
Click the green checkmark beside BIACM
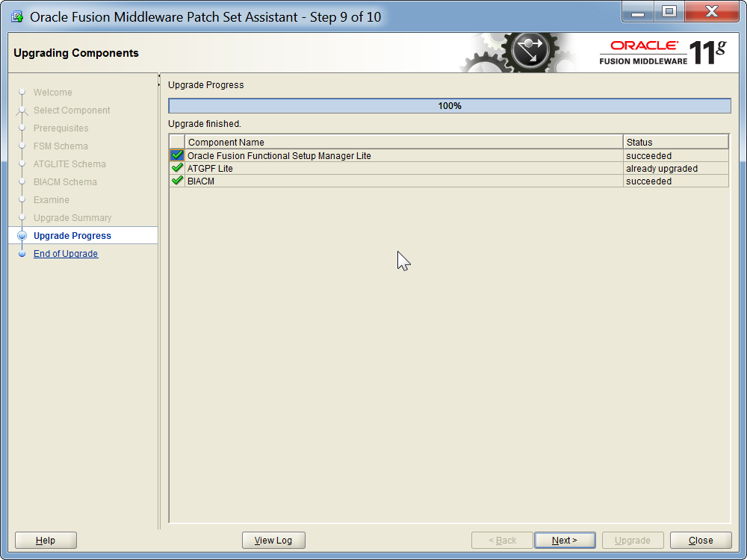tap(177, 181)
